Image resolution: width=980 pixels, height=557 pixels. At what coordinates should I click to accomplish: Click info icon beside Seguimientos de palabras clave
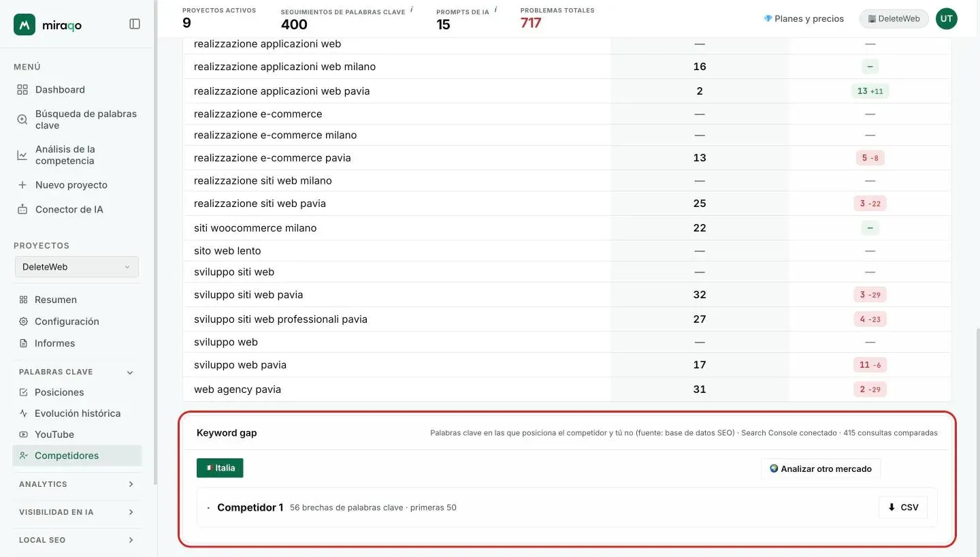[x=412, y=10]
